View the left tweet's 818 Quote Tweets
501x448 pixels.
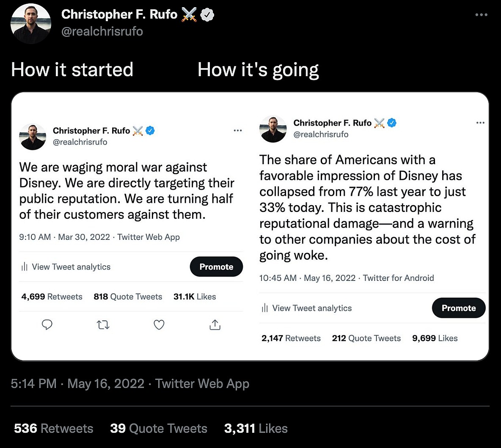point(128,297)
